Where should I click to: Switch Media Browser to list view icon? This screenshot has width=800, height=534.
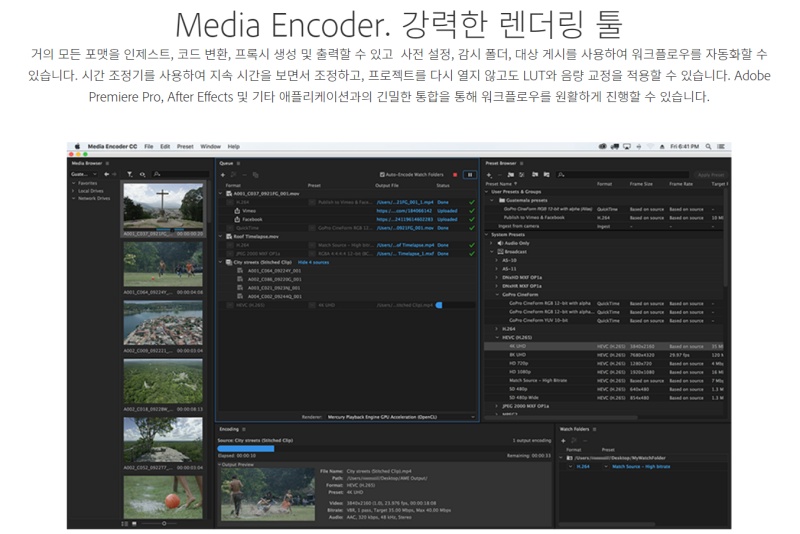click(124, 524)
